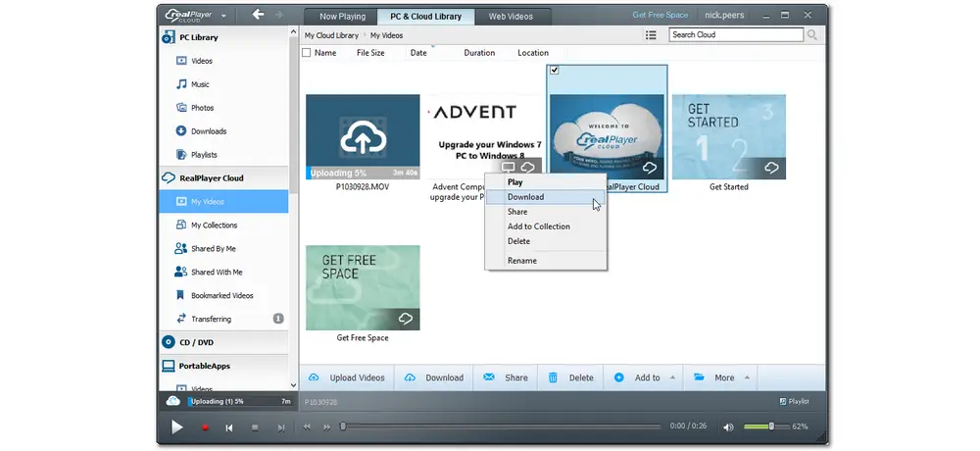Image resolution: width=980 pixels, height=451 pixels.
Task: Uncheck the RealPlayer Cloud video checkbox
Action: [555, 70]
